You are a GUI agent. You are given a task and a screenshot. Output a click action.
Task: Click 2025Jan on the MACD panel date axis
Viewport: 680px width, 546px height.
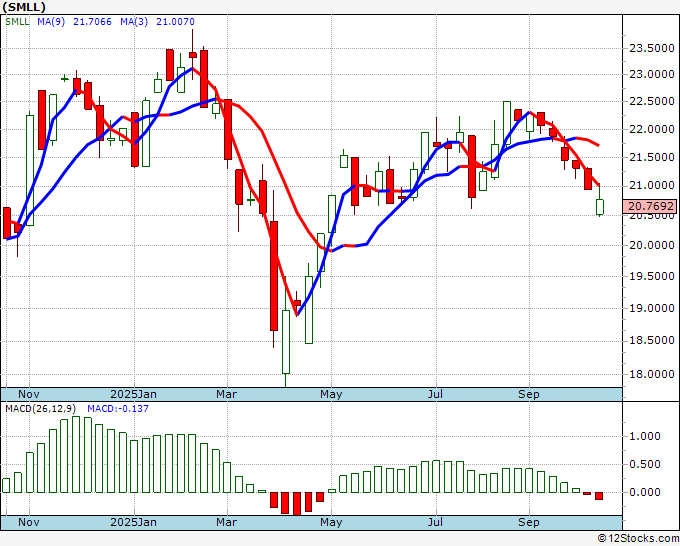[134, 522]
